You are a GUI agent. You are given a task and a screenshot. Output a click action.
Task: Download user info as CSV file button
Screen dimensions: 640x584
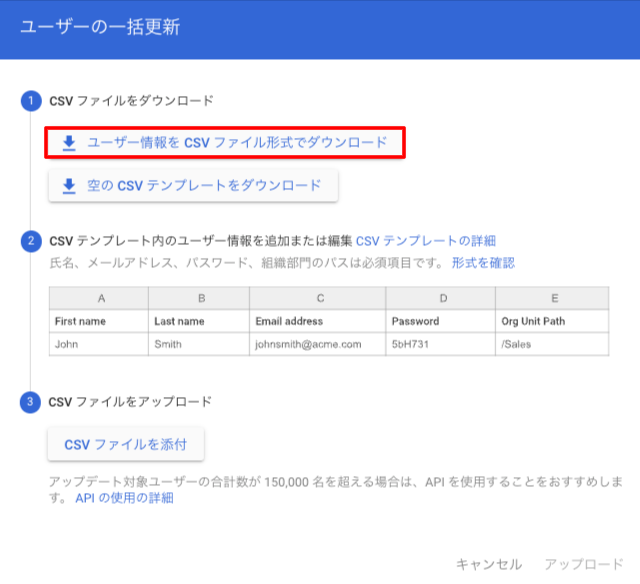(x=225, y=142)
